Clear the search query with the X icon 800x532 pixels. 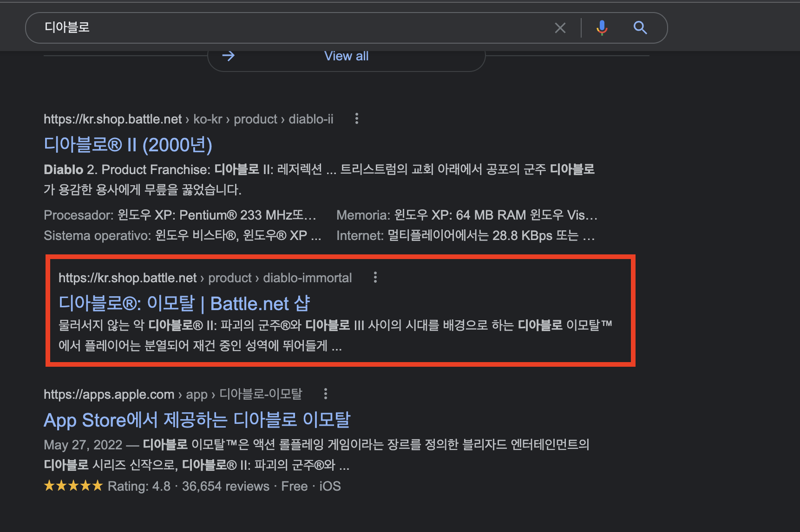point(560,28)
